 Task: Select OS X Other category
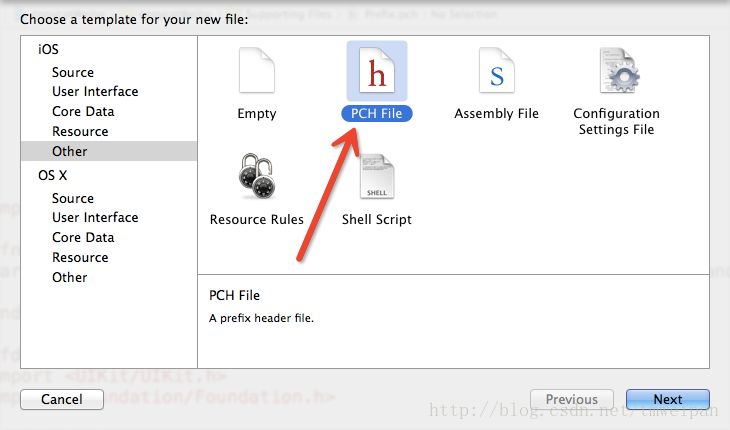tap(69, 277)
